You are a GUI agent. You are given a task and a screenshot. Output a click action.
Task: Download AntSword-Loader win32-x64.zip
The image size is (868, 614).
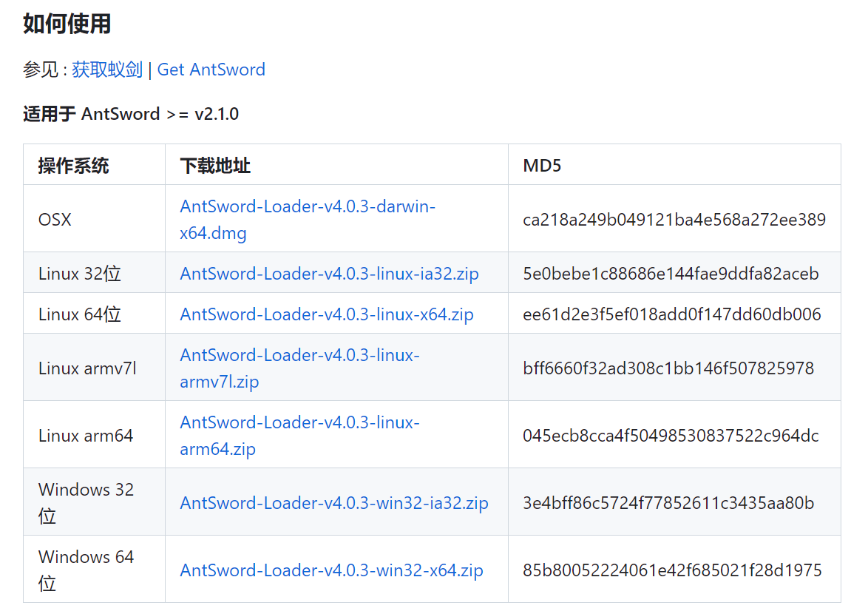pos(331,570)
